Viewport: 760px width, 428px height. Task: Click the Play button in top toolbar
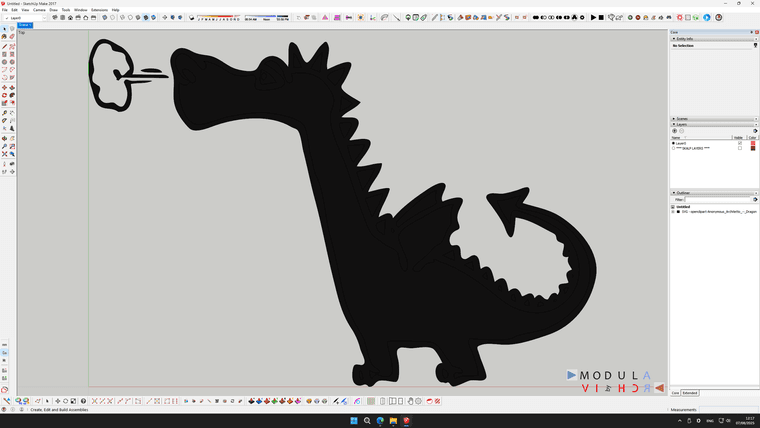pyautogui.click(x=593, y=17)
